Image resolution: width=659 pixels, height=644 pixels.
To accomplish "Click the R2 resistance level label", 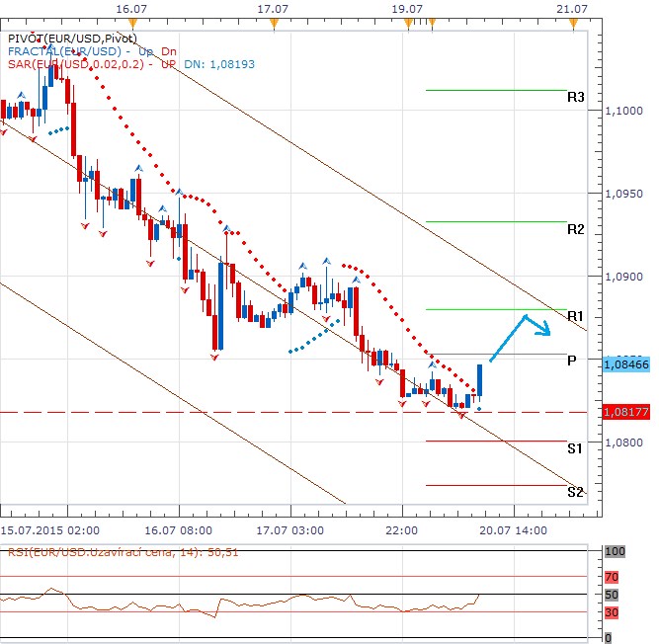I will 575,229.
